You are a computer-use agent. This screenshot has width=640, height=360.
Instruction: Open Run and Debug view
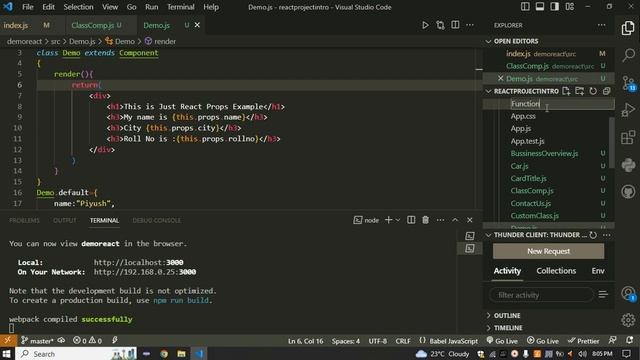[x=628, y=110]
